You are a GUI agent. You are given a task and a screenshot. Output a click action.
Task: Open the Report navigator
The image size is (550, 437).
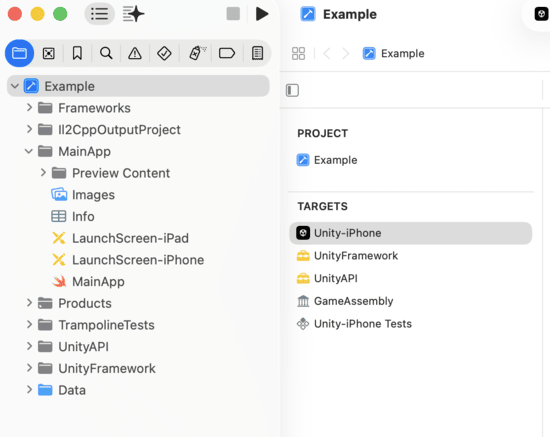pos(257,53)
